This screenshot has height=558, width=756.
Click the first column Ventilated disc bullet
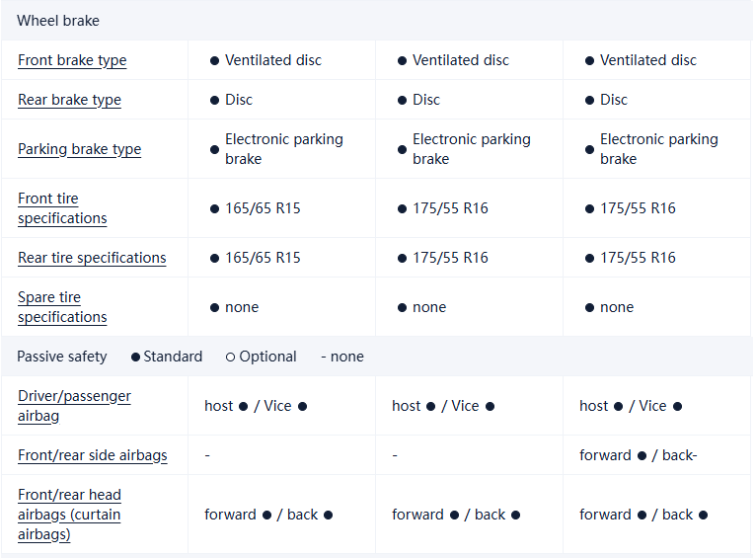coord(214,60)
